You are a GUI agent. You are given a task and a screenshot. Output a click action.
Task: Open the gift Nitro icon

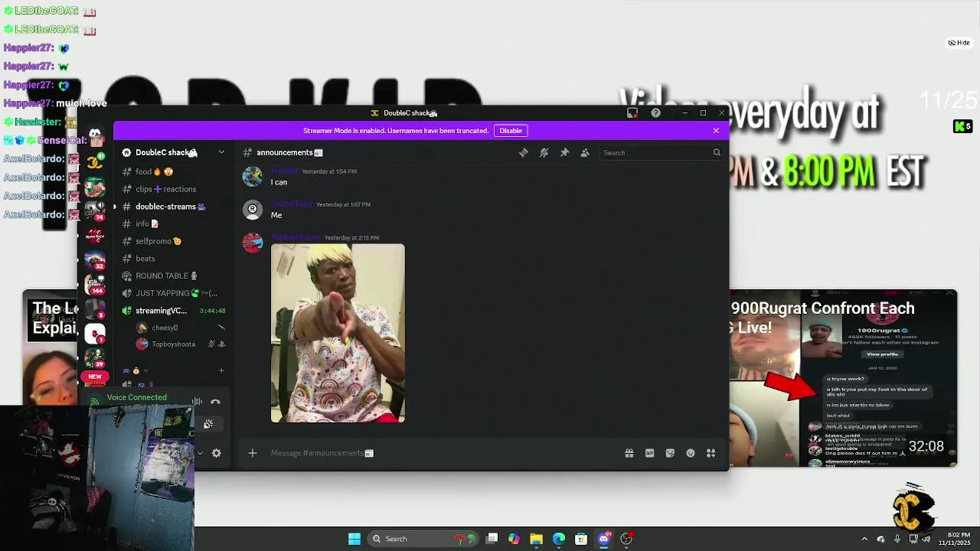[629, 453]
